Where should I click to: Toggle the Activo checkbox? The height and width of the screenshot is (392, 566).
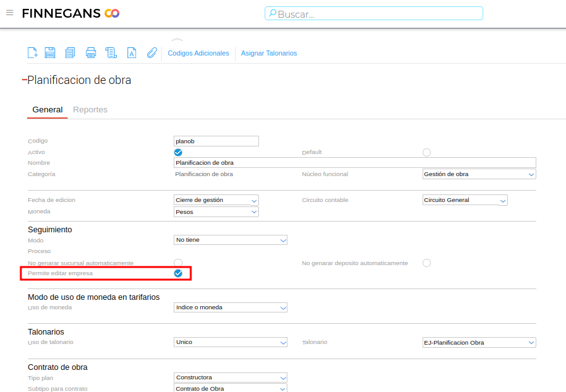178,152
